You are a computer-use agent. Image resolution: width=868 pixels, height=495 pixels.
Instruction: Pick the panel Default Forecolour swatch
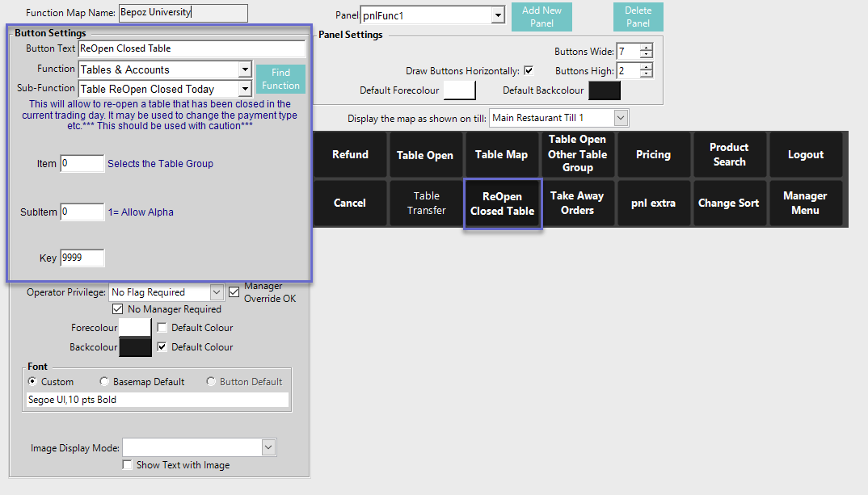pyautogui.click(x=460, y=90)
